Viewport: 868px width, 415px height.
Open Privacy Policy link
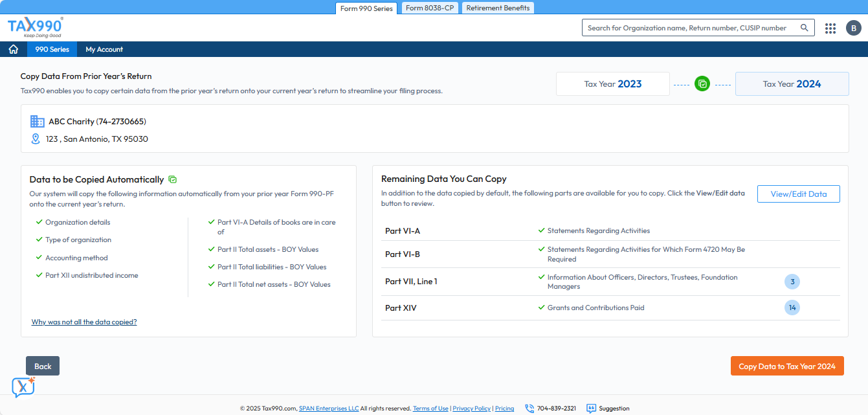[x=472, y=409]
